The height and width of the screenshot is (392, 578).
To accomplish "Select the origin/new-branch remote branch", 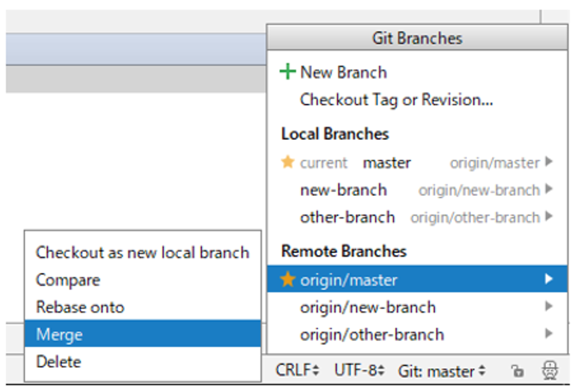I will 368,307.
